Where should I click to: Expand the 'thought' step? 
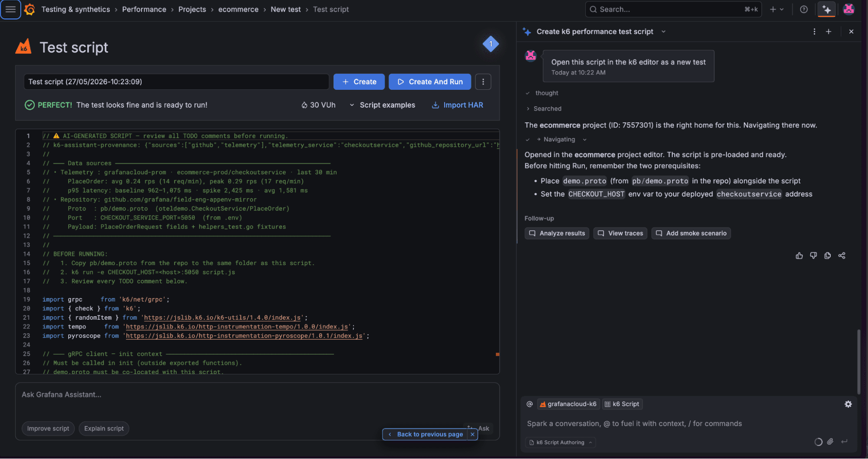point(542,93)
